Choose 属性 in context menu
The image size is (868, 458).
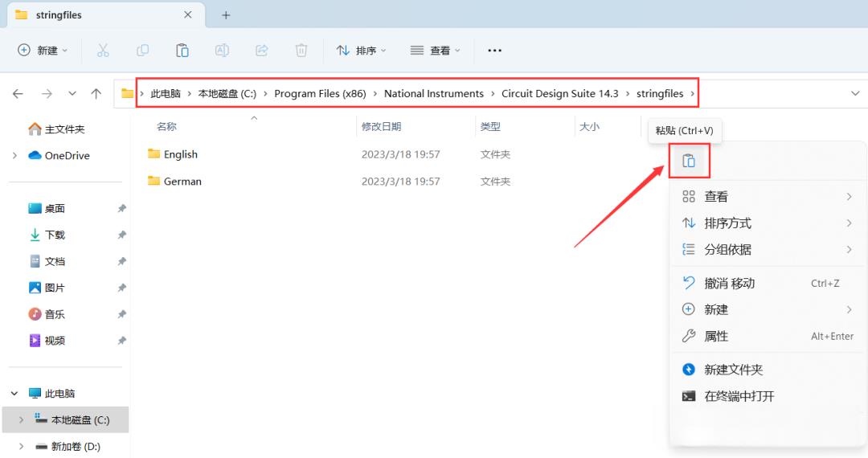(768, 336)
